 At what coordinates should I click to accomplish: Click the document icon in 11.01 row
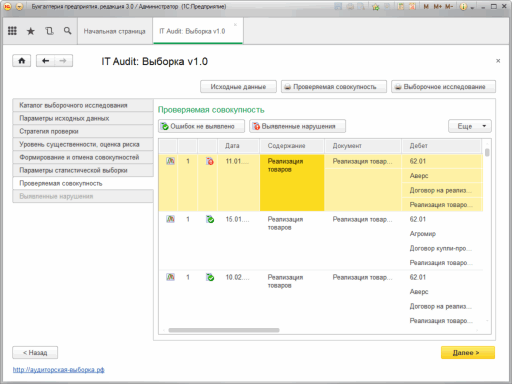pyautogui.click(x=170, y=161)
